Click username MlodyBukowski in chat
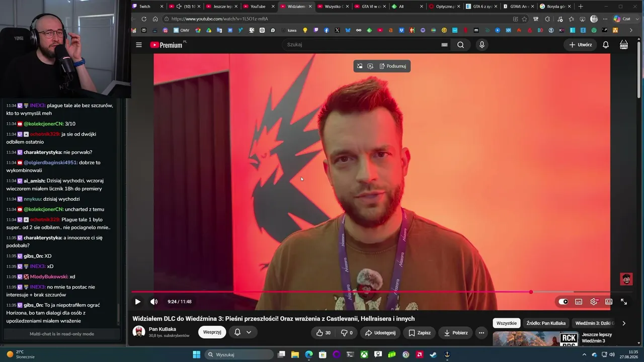 click(49, 277)
